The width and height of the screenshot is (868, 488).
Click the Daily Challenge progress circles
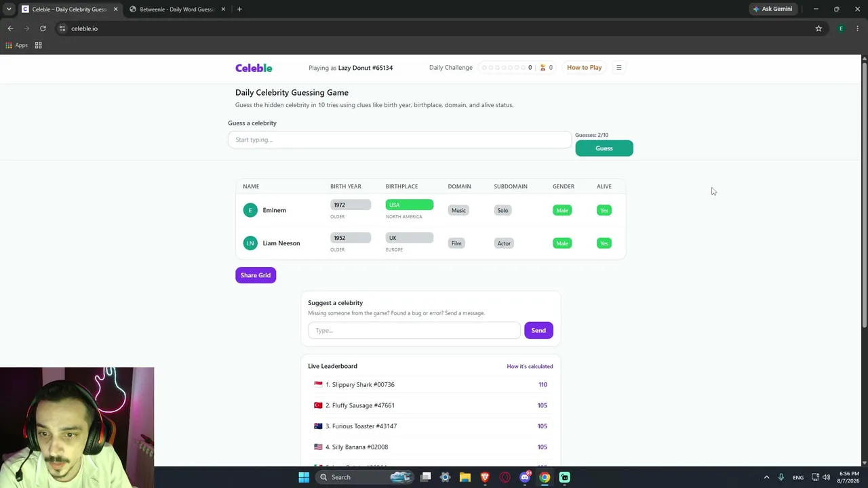pyautogui.click(x=502, y=68)
